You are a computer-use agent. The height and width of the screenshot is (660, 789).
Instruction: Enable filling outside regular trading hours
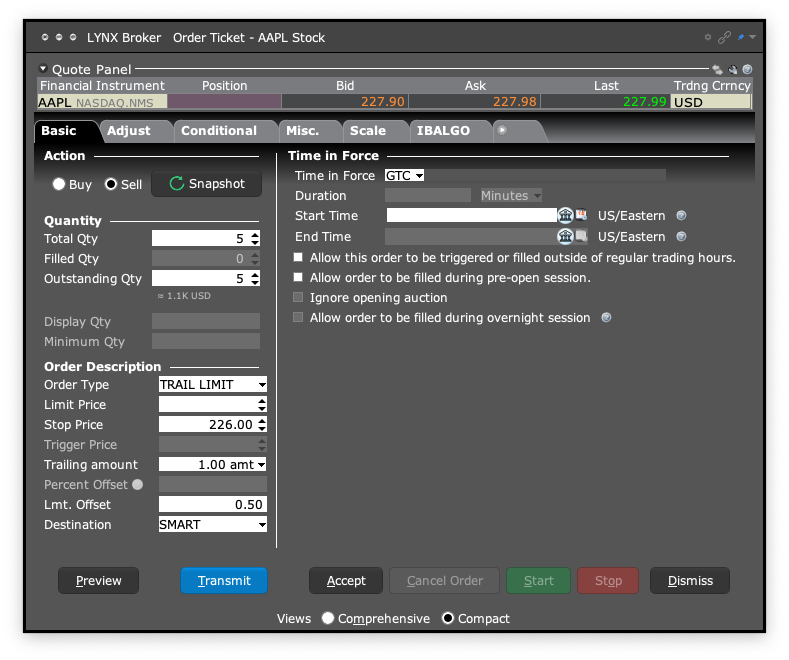point(298,258)
